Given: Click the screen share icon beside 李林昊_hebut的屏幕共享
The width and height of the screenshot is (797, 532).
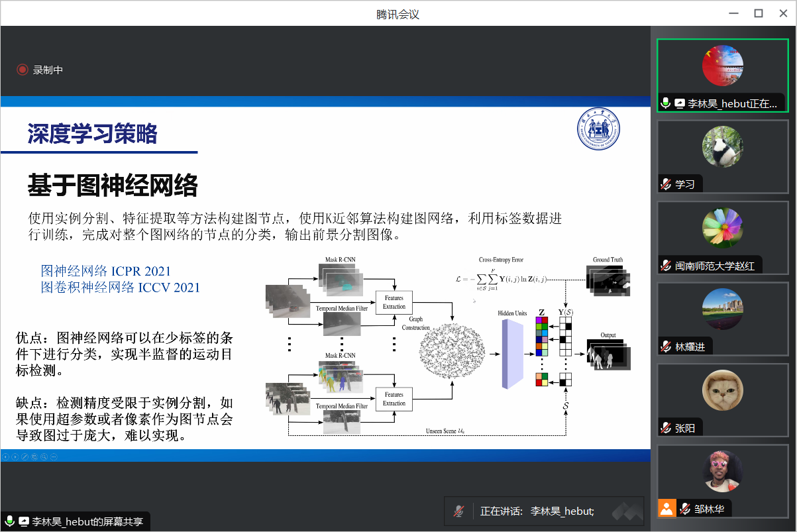Looking at the screenshot, I should pos(24,522).
